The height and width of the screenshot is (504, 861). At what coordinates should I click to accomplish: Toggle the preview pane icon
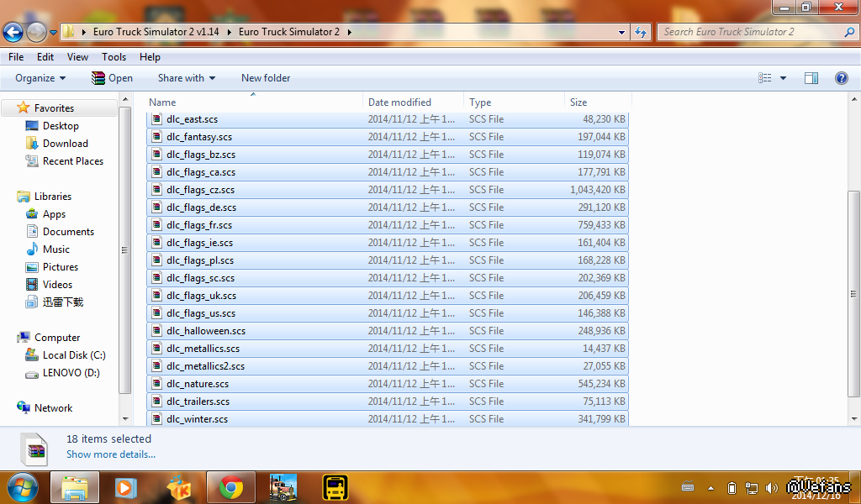pyautogui.click(x=811, y=78)
